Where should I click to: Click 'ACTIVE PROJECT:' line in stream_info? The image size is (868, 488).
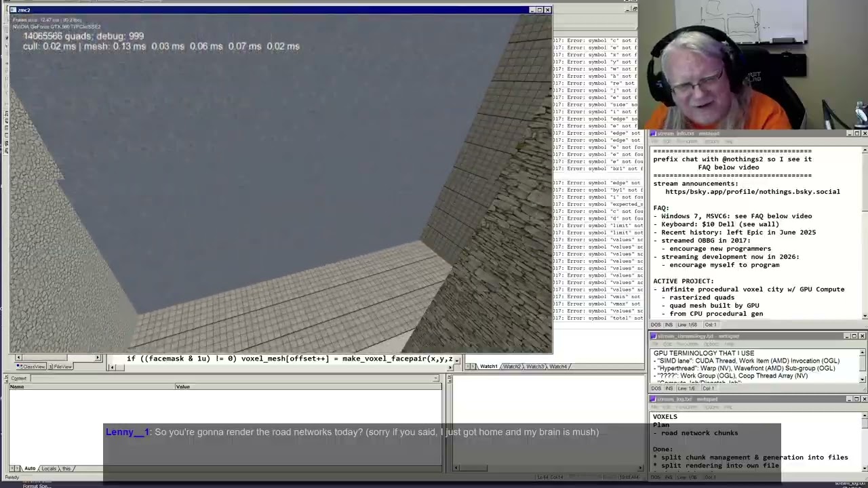pyautogui.click(x=683, y=281)
